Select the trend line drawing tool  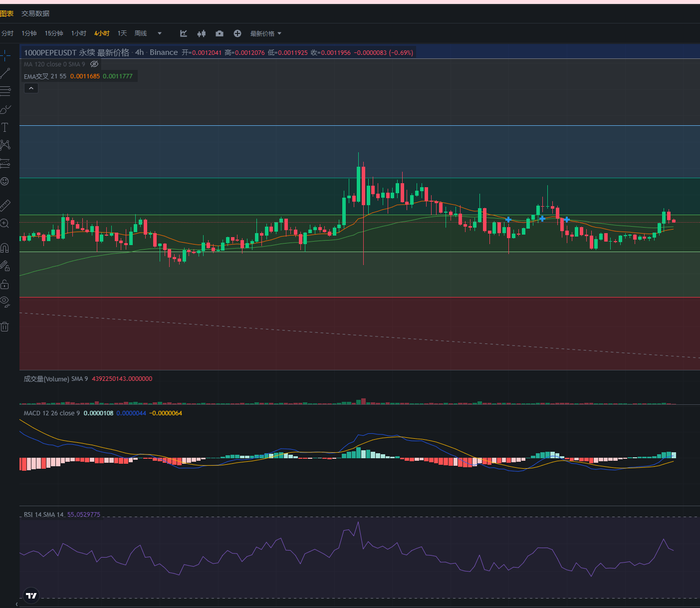(5, 73)
